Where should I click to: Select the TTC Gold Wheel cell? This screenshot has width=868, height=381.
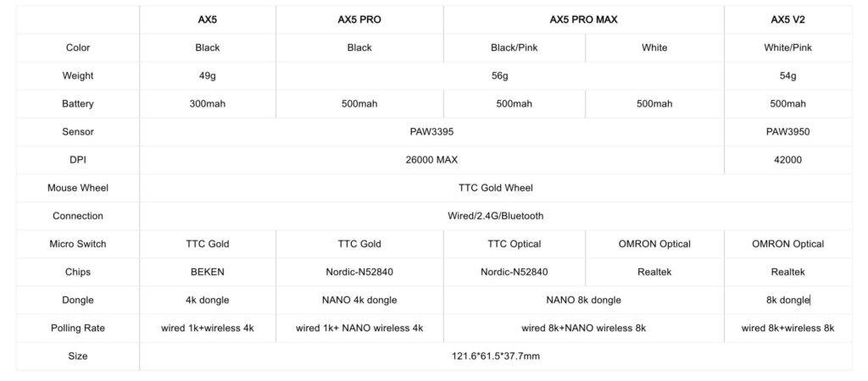pyautogui.click(x=495, y=188)
